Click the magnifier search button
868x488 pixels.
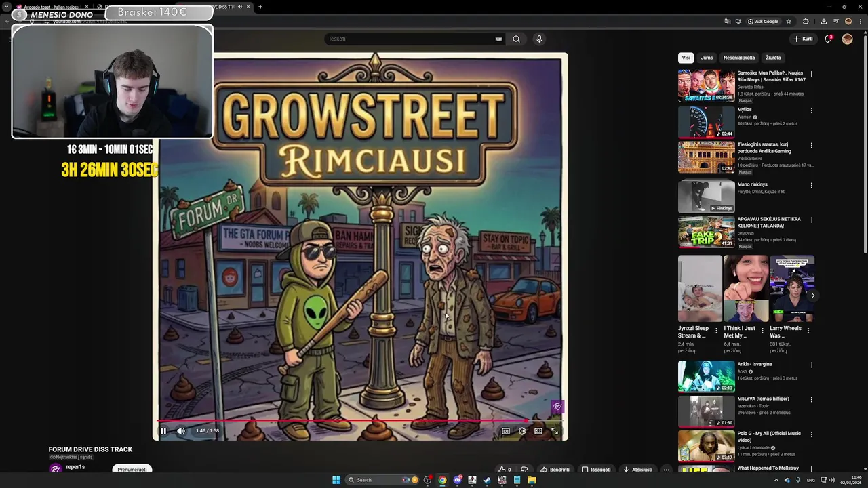tap(516, 39)
